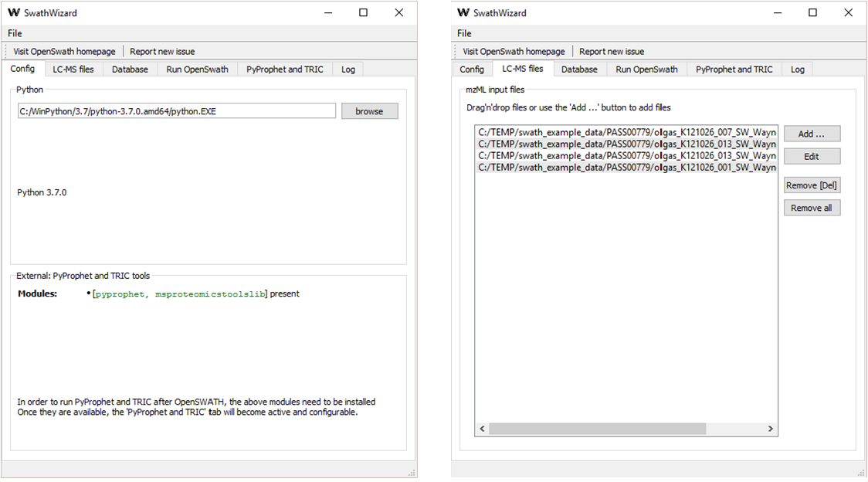Image resolution: width=868 pixels, height=482 pixels.
Task: Click the Edit button next to file list
Action: [812, 156]
